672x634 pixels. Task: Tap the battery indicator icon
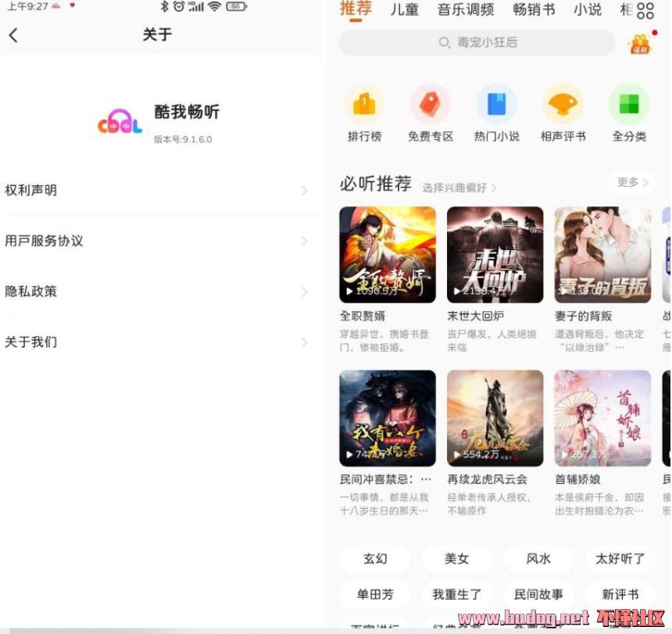click(x=236, y=6)
